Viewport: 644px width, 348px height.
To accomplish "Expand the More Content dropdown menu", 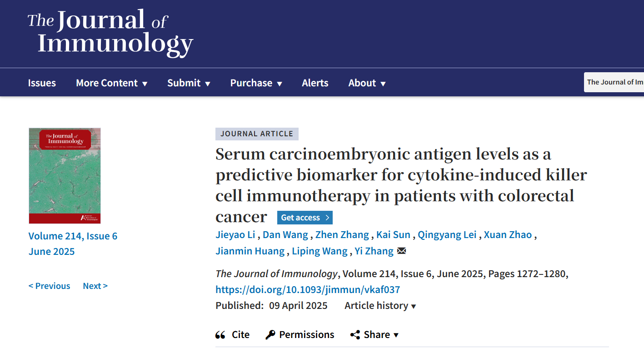I will pyautogui.click(x=112, y=83).
